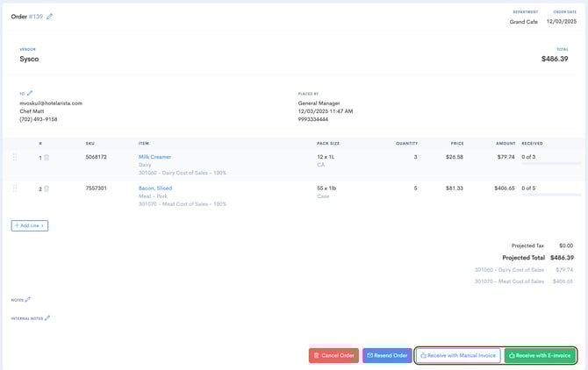The width and height of the screenshot is (588, 370).
Task: Click the pencil icon beside Order #139
Action: point(50,16)
